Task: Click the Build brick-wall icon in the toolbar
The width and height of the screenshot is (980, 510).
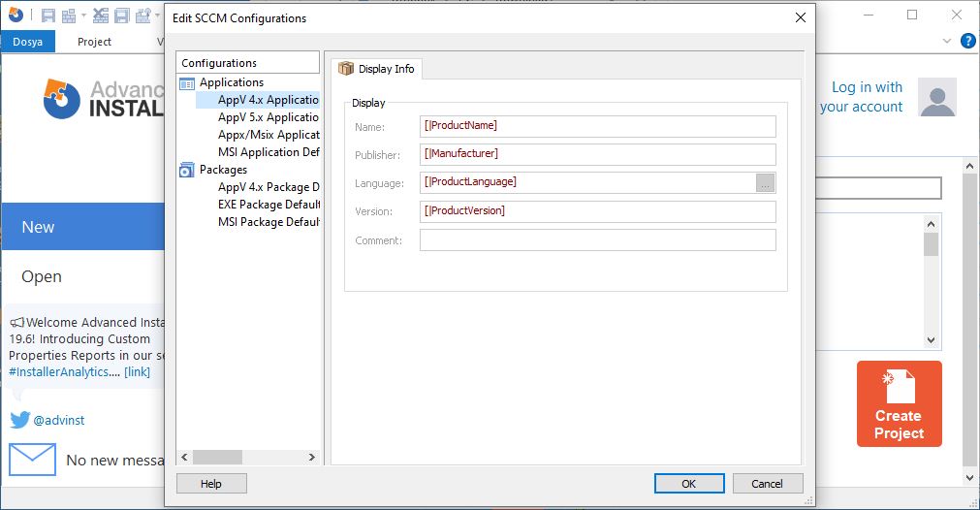Action: 69,15
